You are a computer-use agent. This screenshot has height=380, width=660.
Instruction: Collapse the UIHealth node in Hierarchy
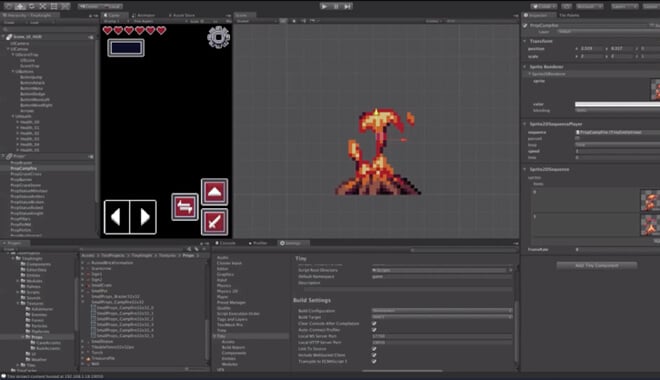[13, 117]
